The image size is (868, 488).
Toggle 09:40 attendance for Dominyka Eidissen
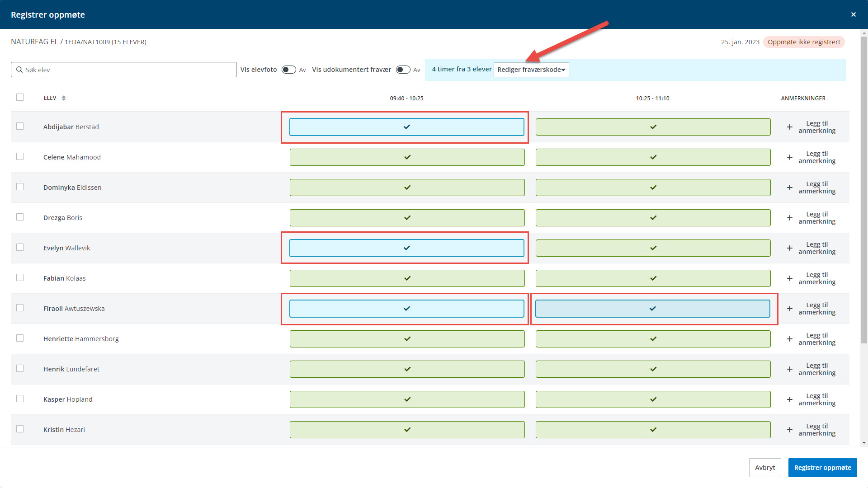(x=407, y=188)
